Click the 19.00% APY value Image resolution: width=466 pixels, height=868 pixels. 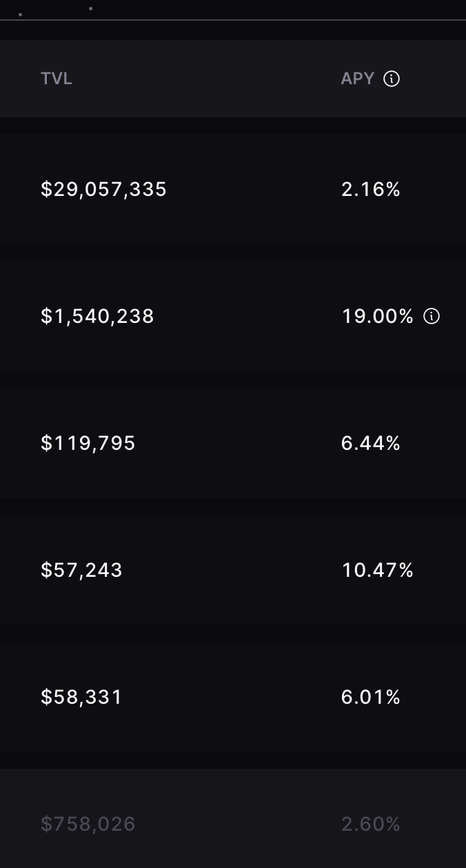click(378, 316)
